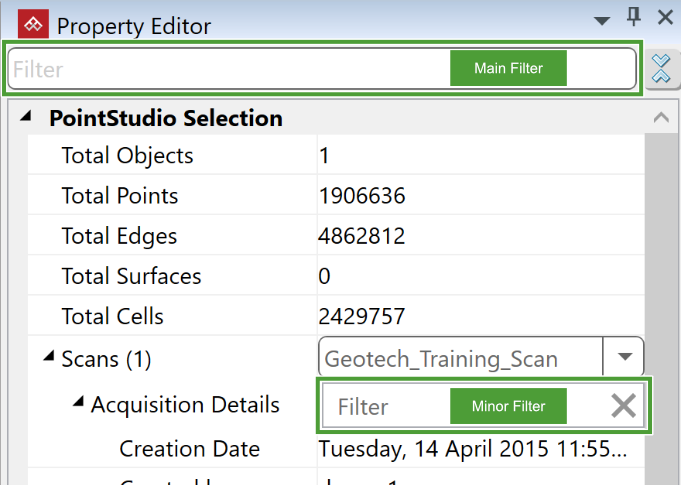Close the Property Editor panel

[665, 17]
